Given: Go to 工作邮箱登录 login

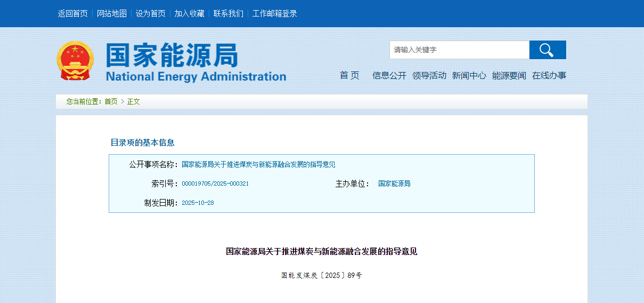Looking at the screenshot, I should pyautogui.click(x=275, y=13).
